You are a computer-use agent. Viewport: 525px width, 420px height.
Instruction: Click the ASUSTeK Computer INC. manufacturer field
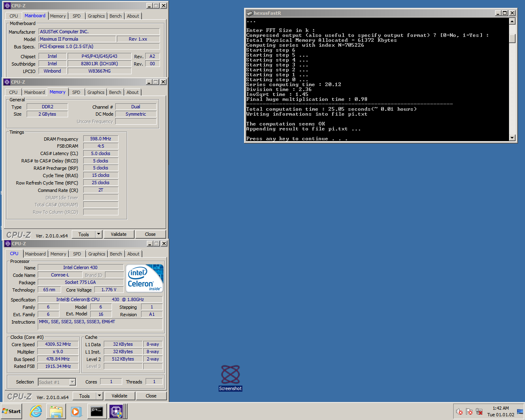pos(99,32)
